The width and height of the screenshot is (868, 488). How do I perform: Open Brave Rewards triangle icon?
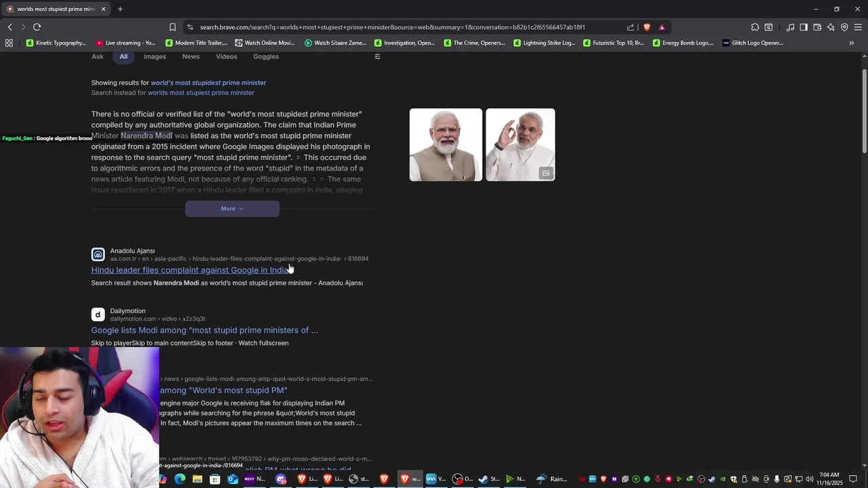point(662,27)
